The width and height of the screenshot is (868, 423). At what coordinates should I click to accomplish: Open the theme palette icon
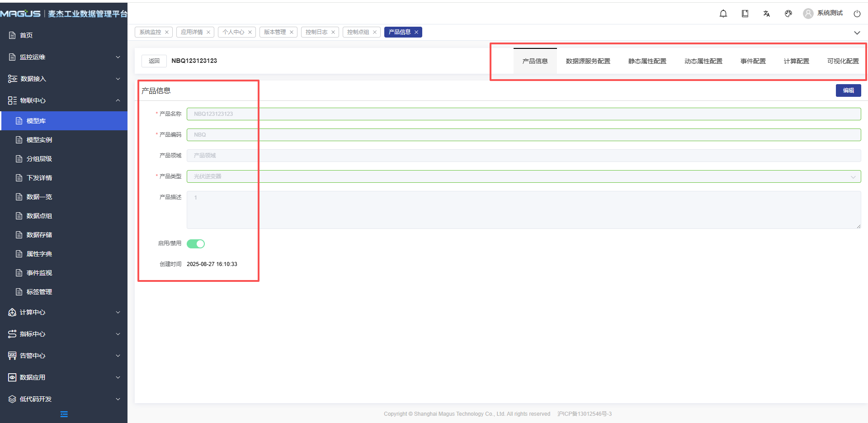click(788, 14)
